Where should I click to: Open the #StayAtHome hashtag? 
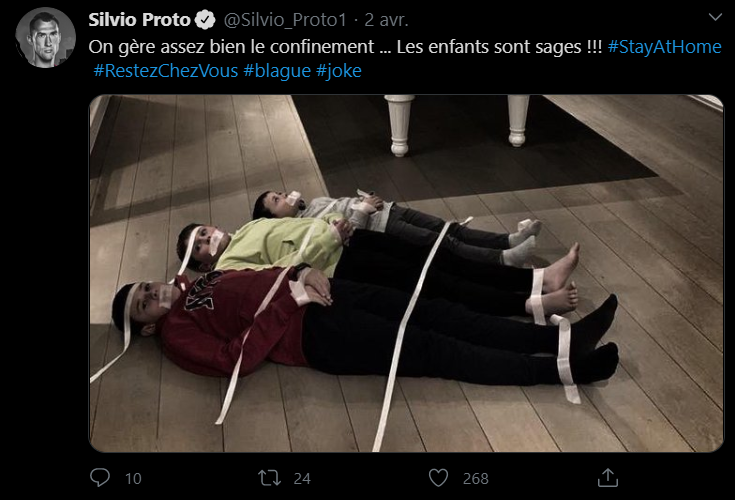click(x=664, y=47)
